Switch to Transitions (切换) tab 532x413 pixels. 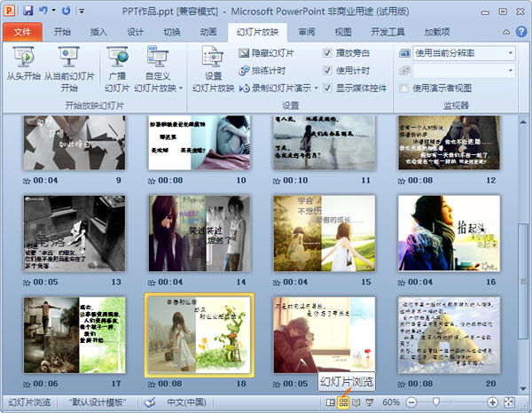click(172, 32)
